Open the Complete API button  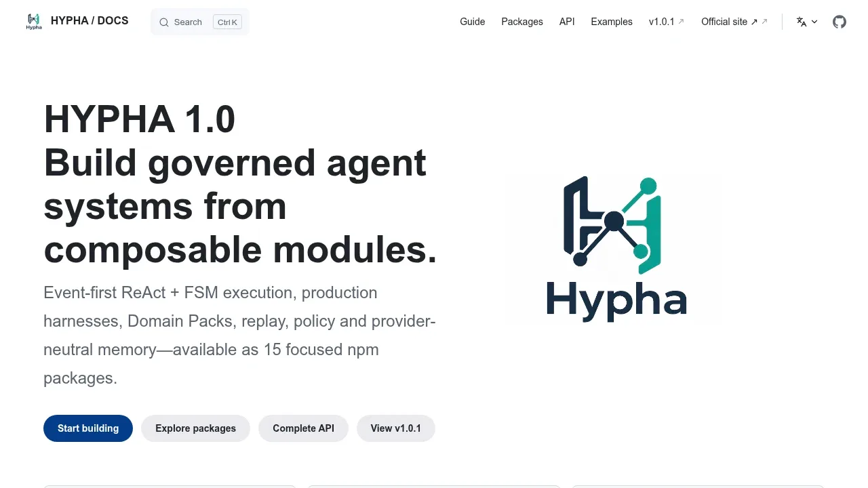(x=303, y=428)
